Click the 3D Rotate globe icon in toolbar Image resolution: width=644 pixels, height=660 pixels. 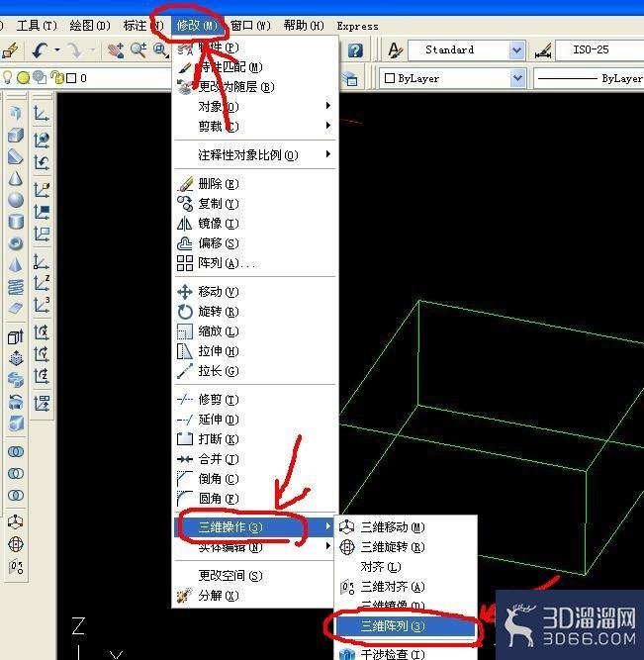[x=16, y=544]
